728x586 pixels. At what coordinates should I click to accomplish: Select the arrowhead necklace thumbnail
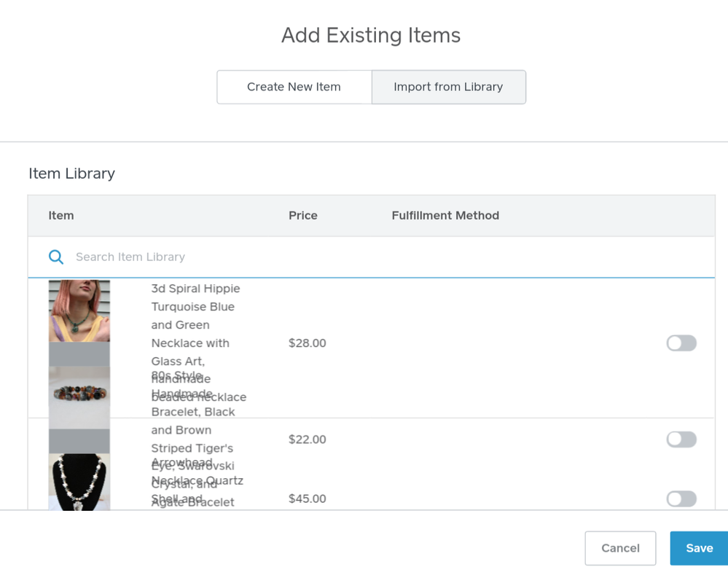point(79,481)
